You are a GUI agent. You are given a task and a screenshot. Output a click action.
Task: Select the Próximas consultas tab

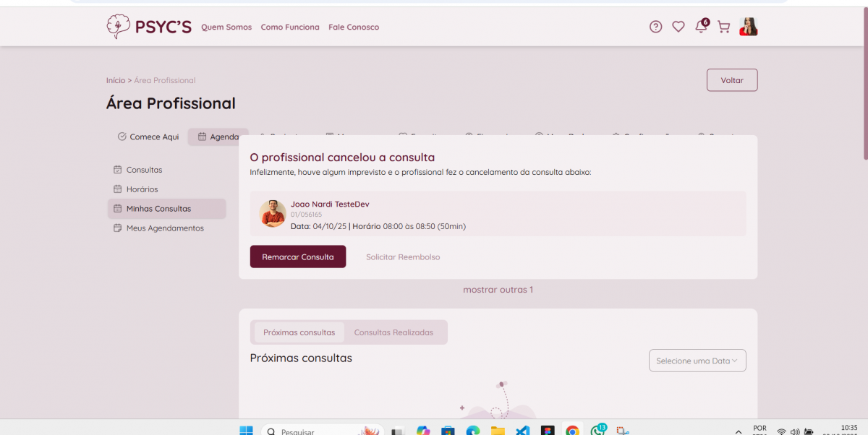pos(299,332)
